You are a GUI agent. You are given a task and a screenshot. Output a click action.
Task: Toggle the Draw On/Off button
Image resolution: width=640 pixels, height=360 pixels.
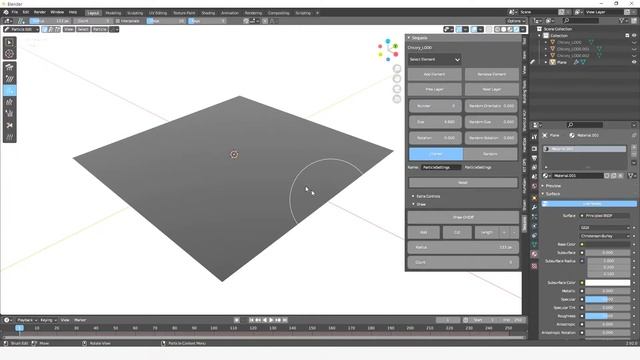coord(463,217)
